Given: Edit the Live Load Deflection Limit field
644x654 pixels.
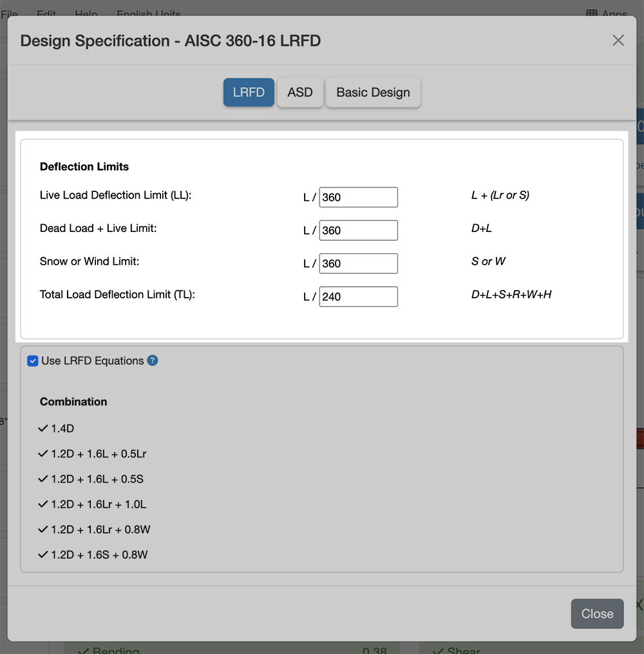Looking at the screenshot, I should pyautogui.click(x=359, y=197).
